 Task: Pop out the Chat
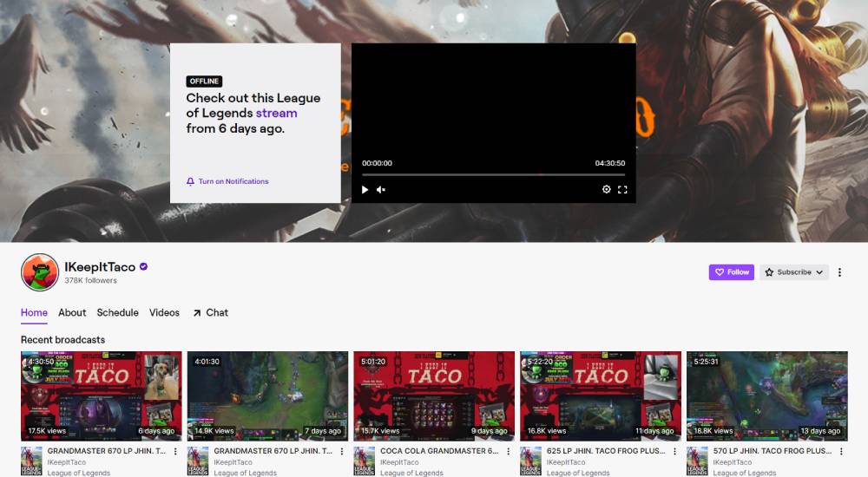coord(210,312)
